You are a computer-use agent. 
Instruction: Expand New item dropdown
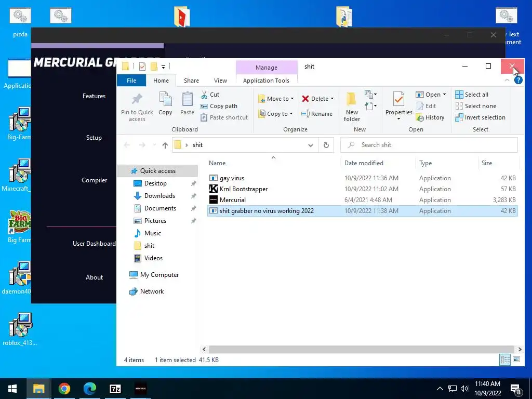point(370,95)
